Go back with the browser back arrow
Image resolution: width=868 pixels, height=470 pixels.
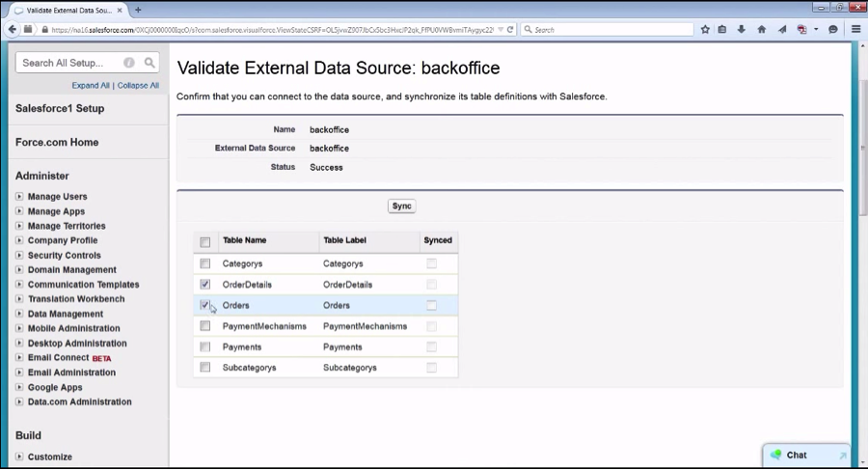pos(13,29)
